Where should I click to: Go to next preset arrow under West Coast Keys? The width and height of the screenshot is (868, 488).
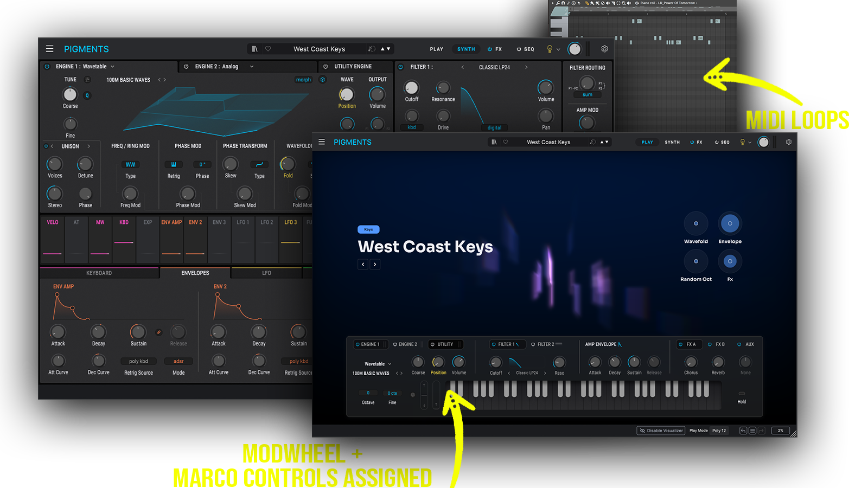(x=375, y=265)
